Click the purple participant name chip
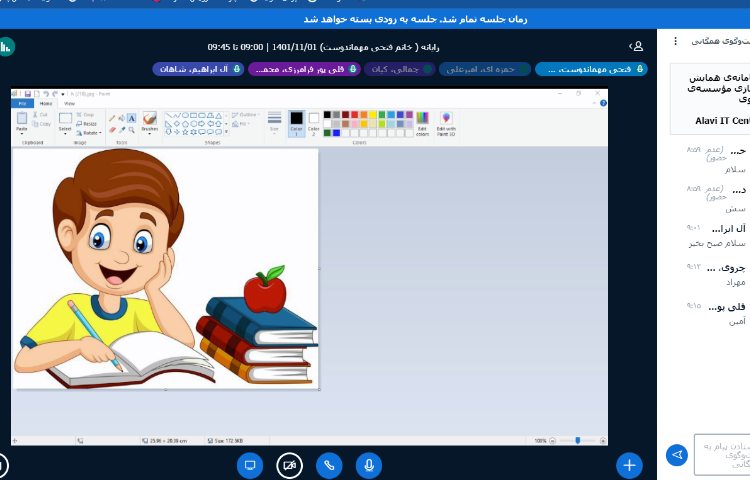 (304, 69)
